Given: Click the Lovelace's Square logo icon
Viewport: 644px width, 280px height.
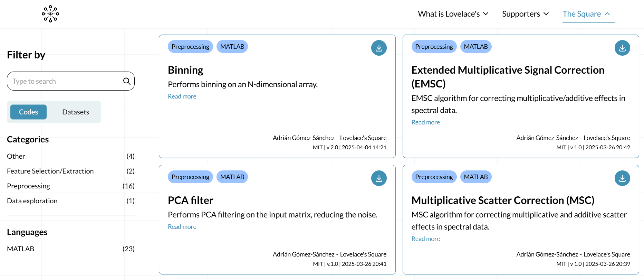Looking at the screenshot, I should click(x=50, y=14).
